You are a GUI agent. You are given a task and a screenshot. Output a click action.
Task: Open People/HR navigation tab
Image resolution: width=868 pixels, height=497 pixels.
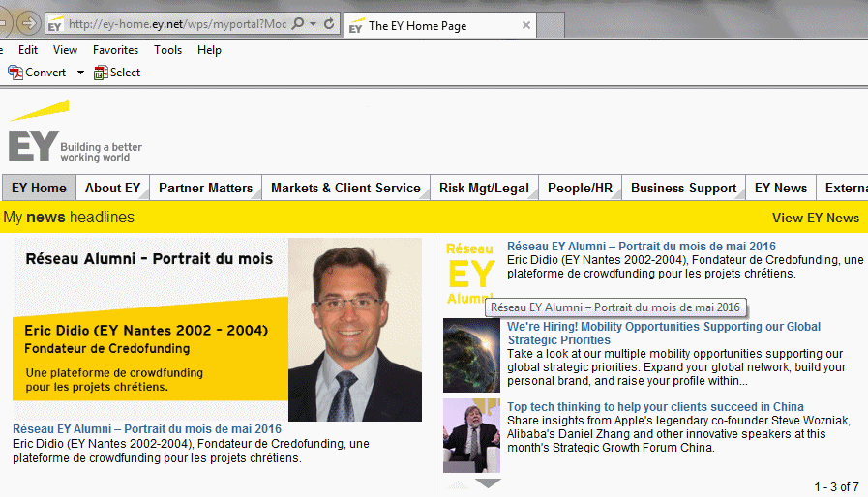click(x=580, y=189)
